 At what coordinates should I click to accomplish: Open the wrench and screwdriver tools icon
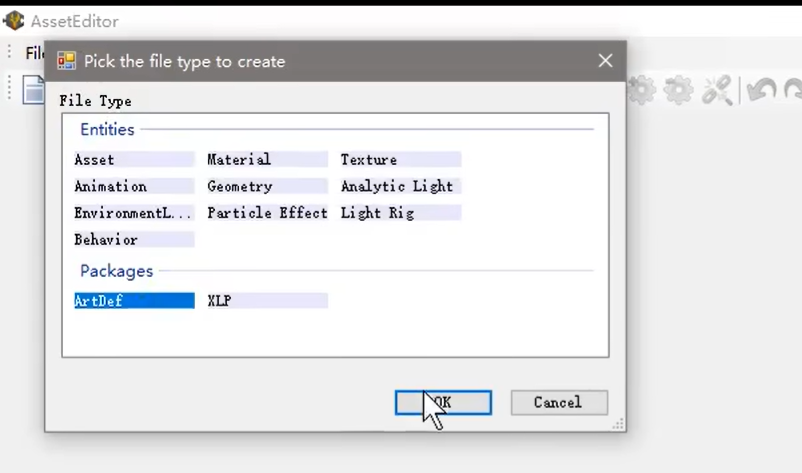tap(716, 91)
